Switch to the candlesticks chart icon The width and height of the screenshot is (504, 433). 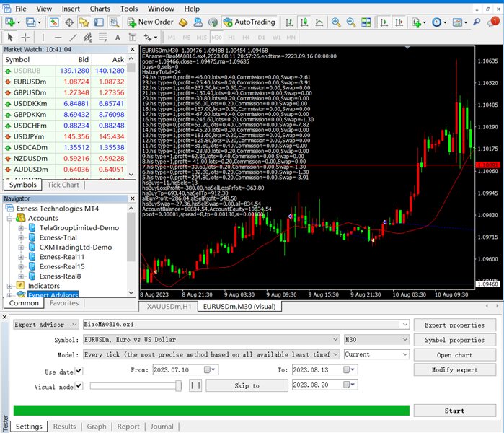pyautogui.click(x=304, y=22)
